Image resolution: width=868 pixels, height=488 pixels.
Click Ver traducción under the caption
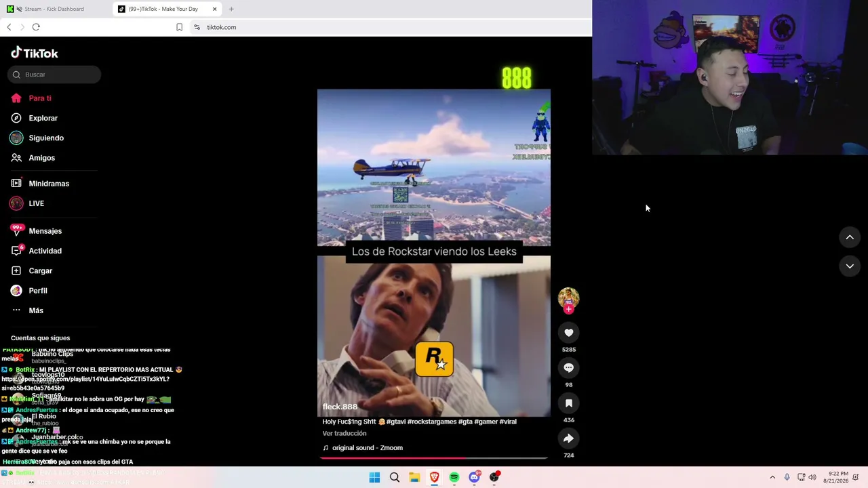point(344,434)
